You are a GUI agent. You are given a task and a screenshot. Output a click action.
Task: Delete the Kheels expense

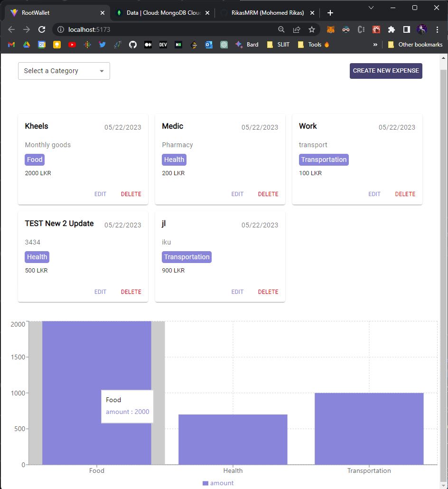point(131,194)
